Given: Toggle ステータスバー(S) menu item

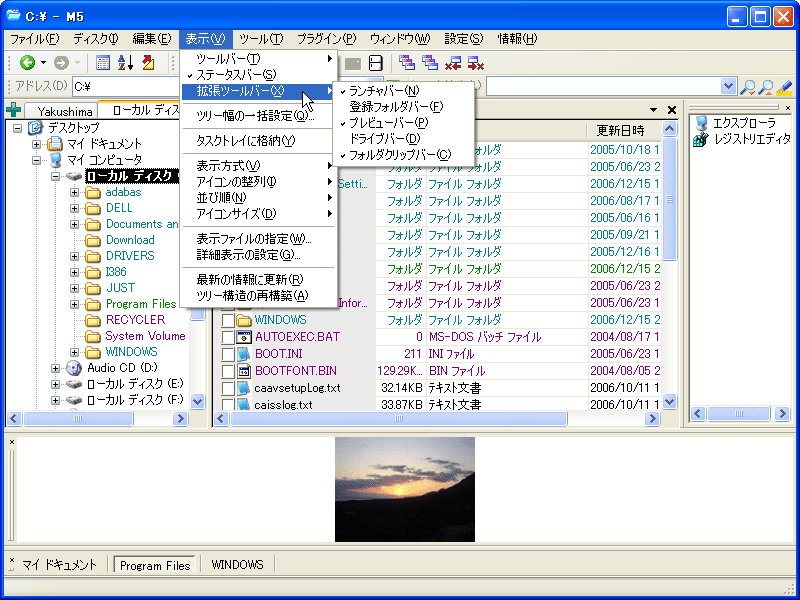Looking at the screenshot, I should pos(258,75).
